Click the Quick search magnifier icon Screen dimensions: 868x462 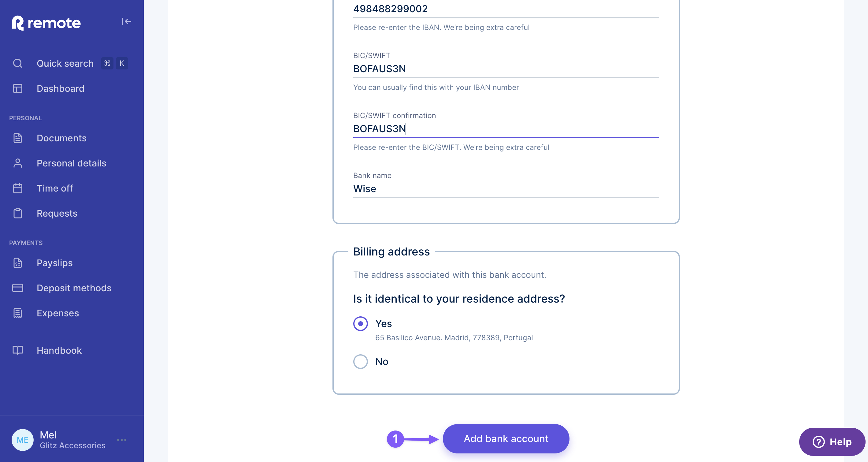(x=17, y=63)
